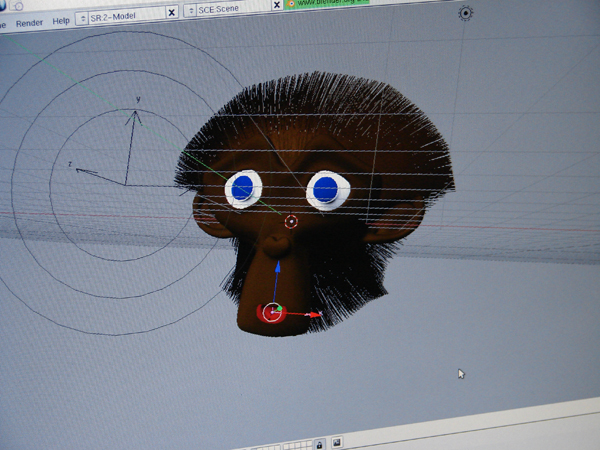This screenshot has width=600, height=450.
Task: Click the manipulator center circle at mouth
Action: pos(272,312)
